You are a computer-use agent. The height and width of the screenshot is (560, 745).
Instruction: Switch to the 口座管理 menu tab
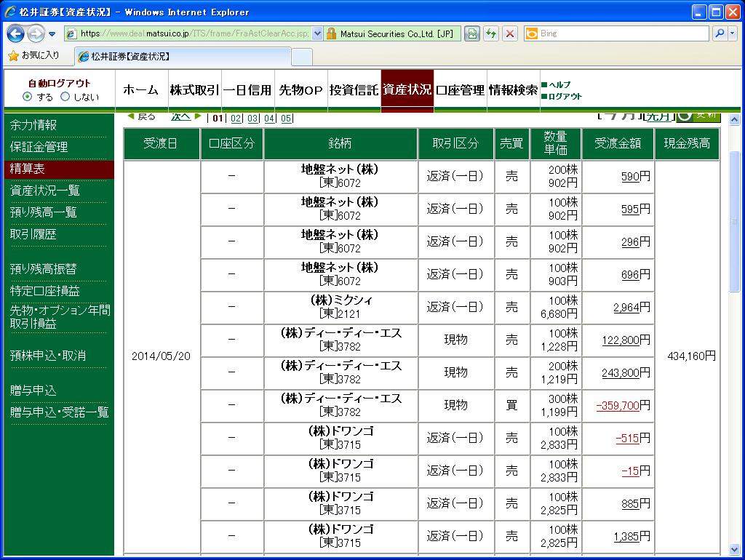pos(460,90)
